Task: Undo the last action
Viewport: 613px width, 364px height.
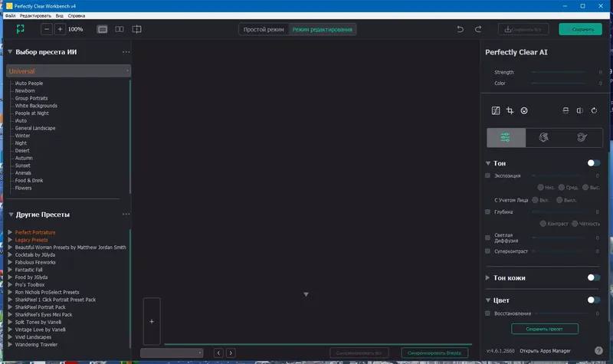Action: click(461, 29)
